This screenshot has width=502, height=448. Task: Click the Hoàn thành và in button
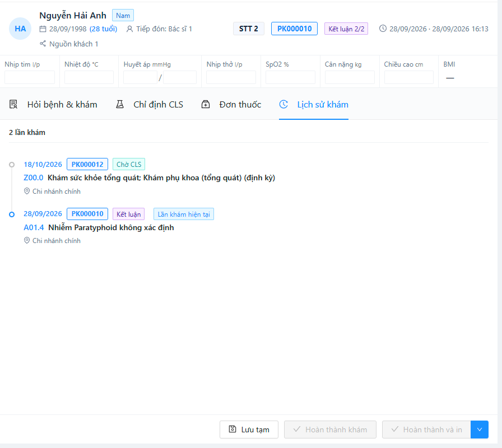coord(426,430)
